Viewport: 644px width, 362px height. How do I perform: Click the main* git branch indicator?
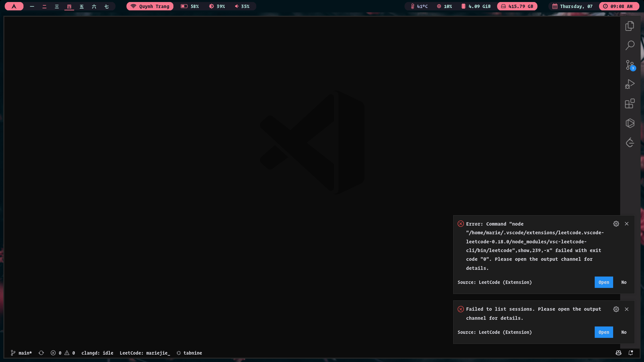coord(21,353)
